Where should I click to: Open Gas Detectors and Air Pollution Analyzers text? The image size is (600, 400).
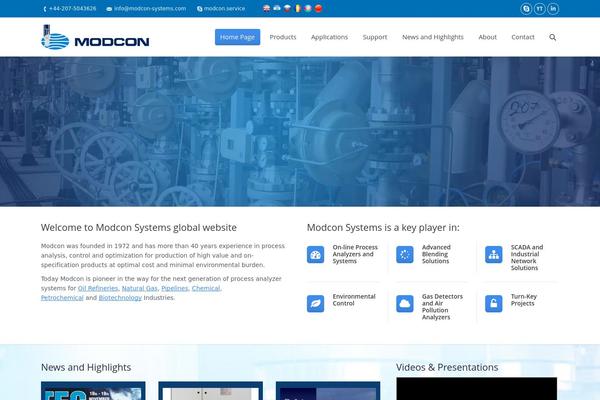[x=442, y=307]
